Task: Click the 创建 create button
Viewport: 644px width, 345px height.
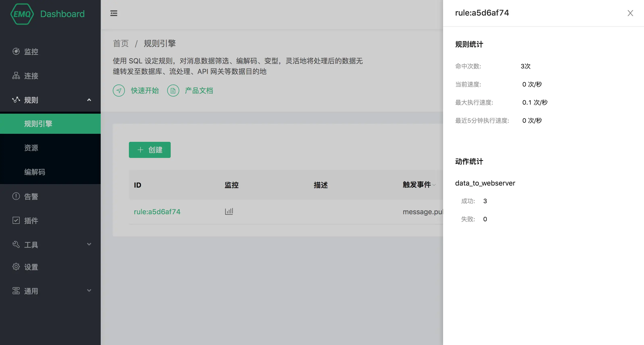Action: pos(150,150)
